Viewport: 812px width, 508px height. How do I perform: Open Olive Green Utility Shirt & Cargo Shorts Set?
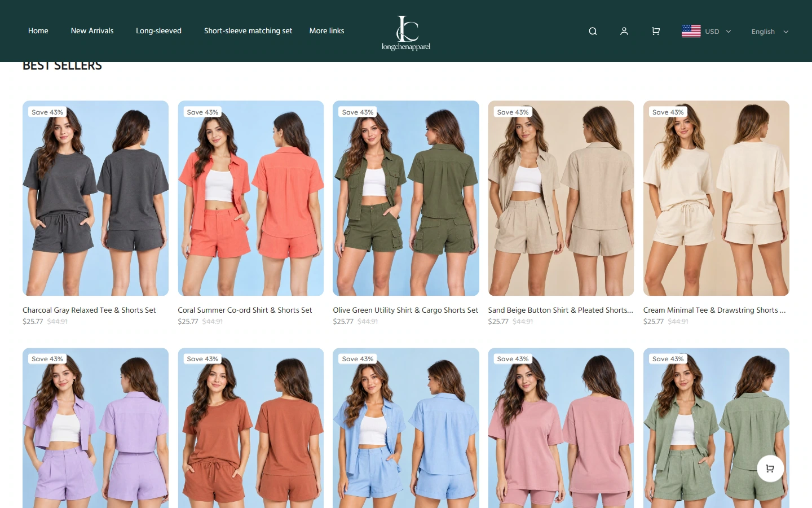pos(405,310)
